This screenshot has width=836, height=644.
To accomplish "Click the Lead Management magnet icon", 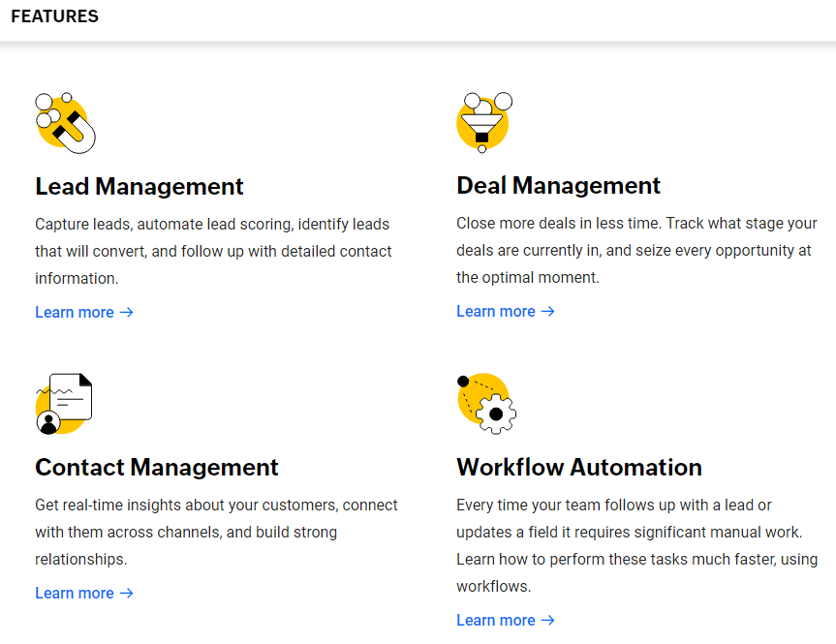I will click(65, 123).
